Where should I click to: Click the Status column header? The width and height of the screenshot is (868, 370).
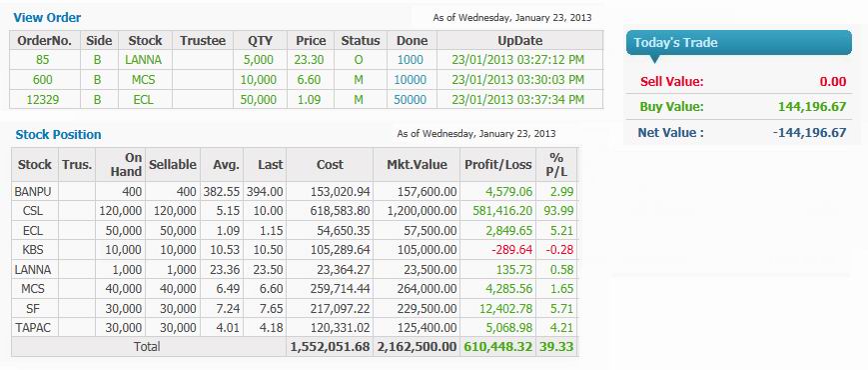361,40
